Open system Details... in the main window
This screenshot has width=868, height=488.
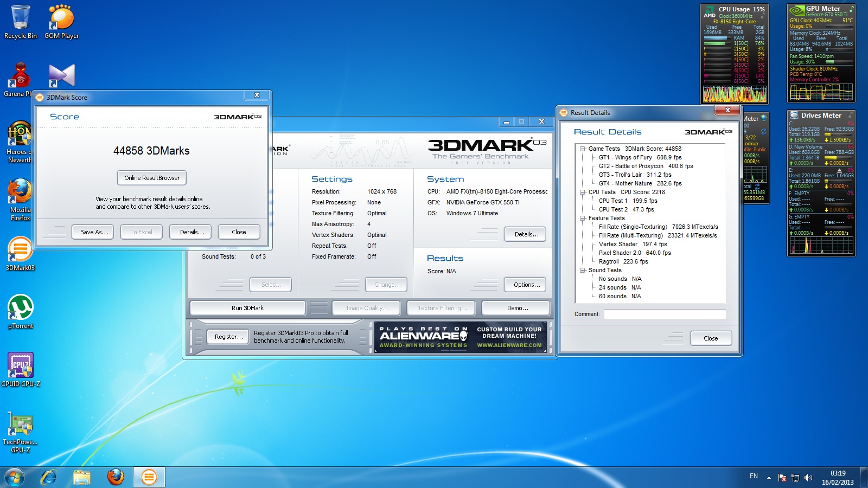525,234
